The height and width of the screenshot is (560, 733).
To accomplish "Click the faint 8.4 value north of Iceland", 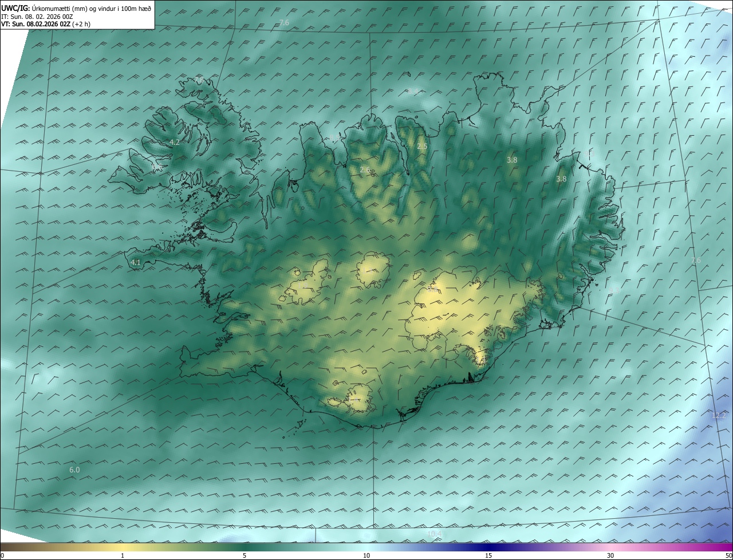I will pos(413,92).
